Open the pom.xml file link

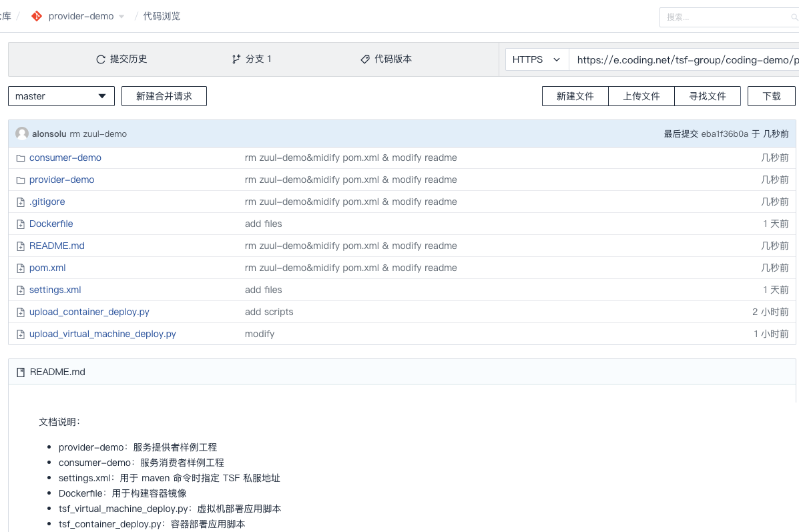pyautogui.click(x=47, y=268)
